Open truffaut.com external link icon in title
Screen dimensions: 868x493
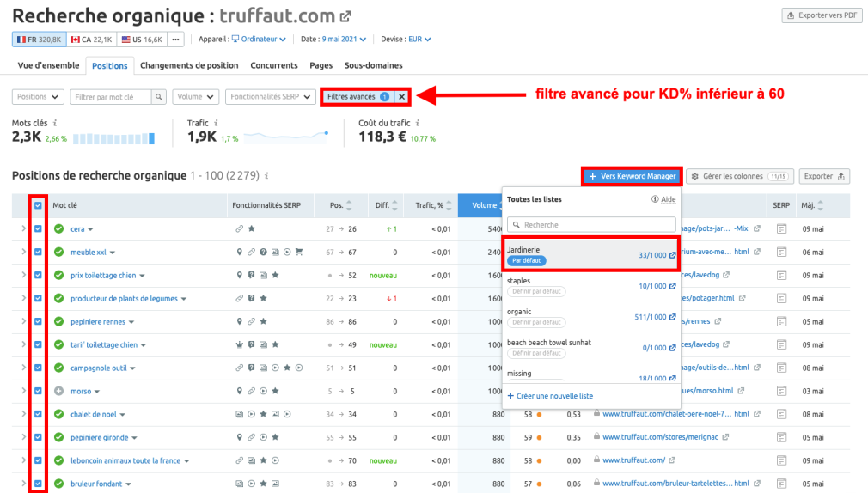click(x=346, y=16)
